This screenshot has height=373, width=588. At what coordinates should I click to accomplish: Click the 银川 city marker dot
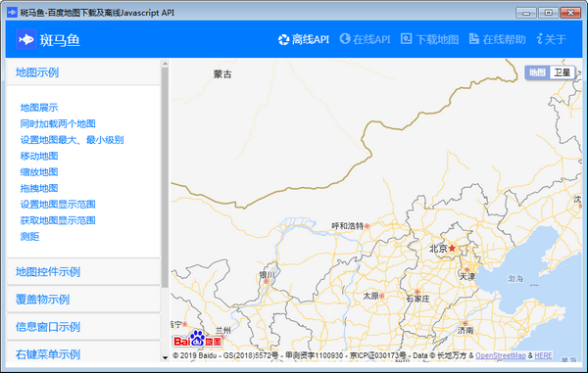[x=267, y=281]
